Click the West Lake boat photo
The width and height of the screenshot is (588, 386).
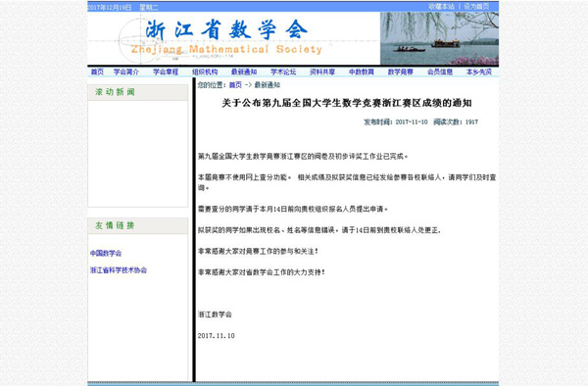point(439,38)
